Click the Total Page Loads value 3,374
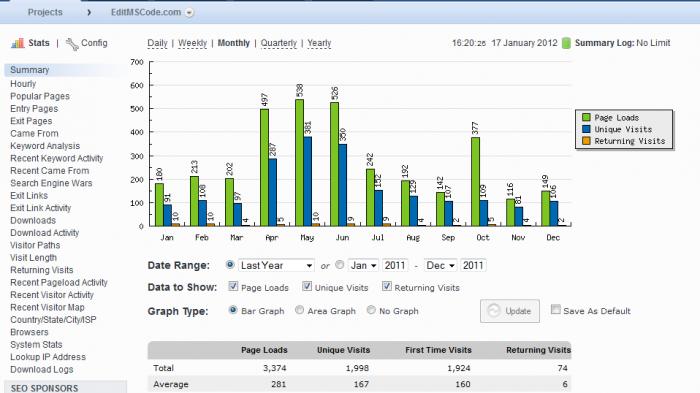The height and width of the screenshot is (393, 700). pyautogui.click(x=275, y=368)
